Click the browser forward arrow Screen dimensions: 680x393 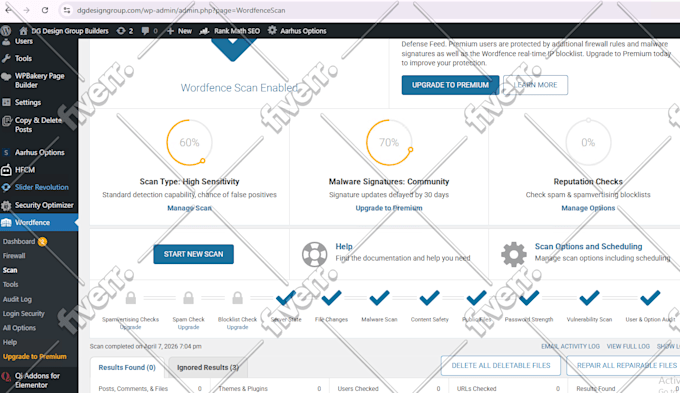tap(26, 10)
